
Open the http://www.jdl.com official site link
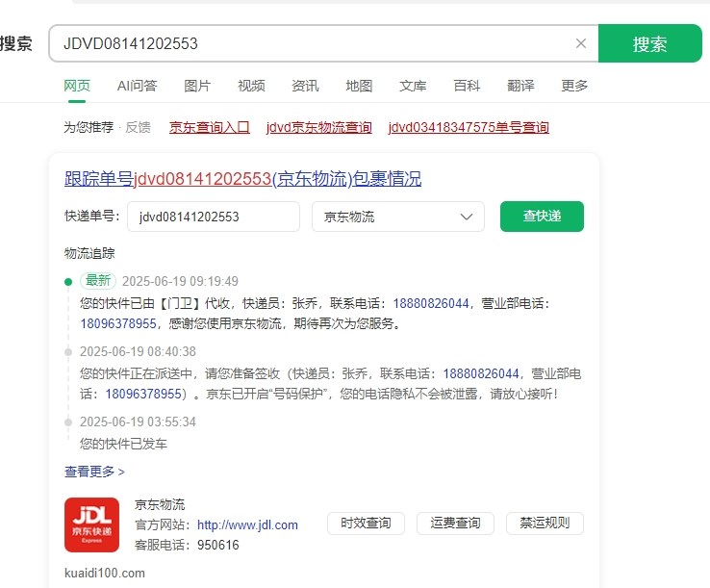pyautogui.click(x=247, y=524)
